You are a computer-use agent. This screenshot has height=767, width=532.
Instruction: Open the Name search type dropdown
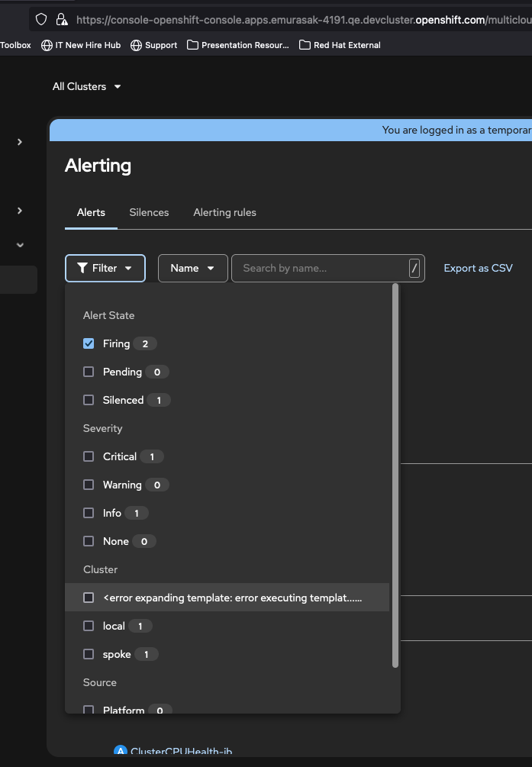192,268
